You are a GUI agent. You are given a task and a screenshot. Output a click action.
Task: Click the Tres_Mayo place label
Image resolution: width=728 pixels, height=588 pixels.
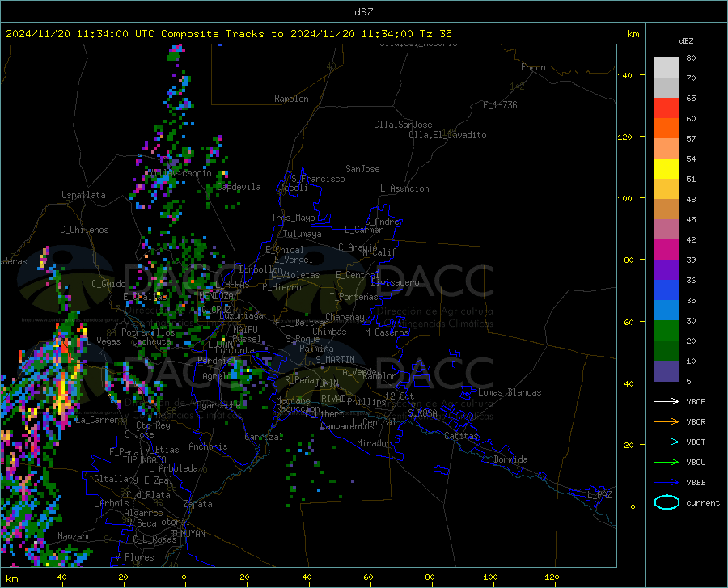click(x=293, y=218)
